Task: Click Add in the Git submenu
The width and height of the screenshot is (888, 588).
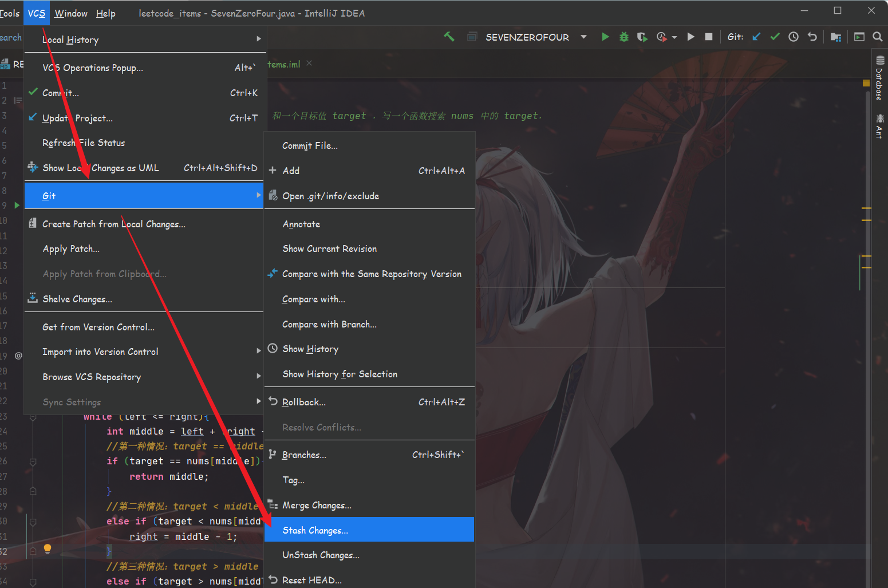Action: [369, 171]
